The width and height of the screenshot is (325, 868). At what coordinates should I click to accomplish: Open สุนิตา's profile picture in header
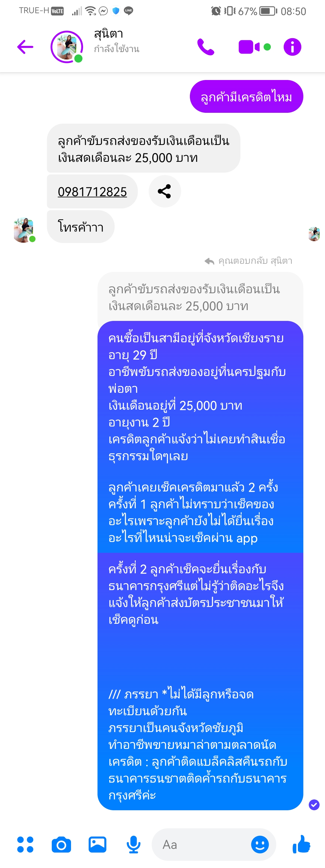click(67, 47)
